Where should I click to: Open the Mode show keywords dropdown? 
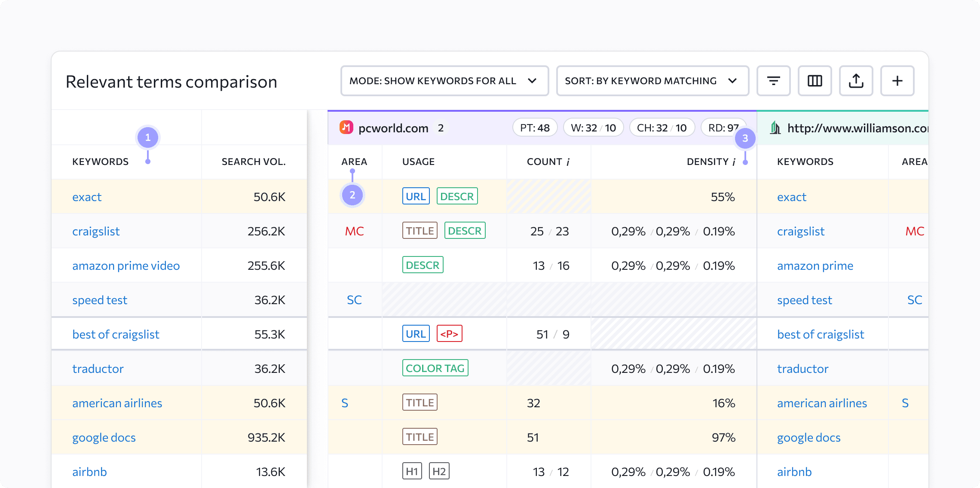click(x=444, y=81)
